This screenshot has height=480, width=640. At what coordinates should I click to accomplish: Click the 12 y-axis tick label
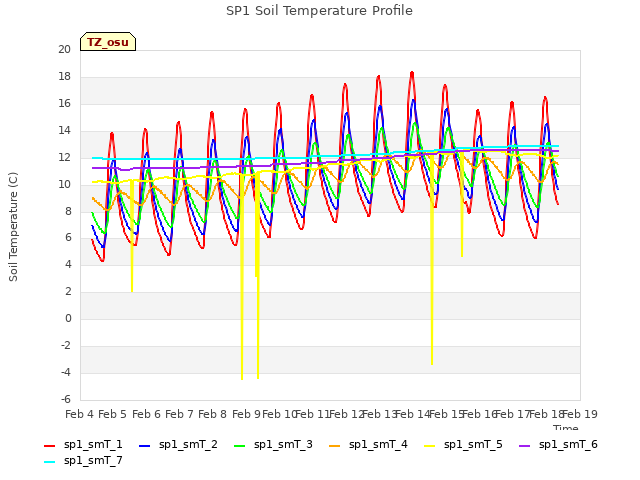pyautogui.click(x=64, y=157)
